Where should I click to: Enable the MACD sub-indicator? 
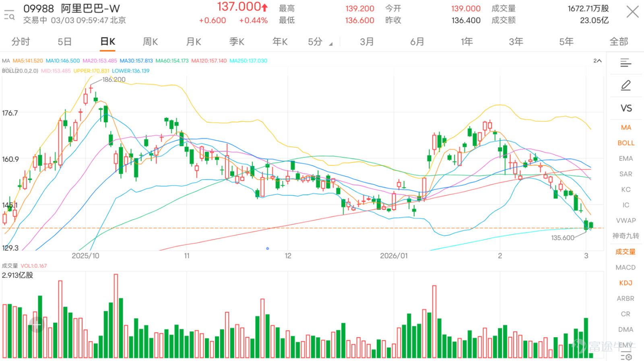(625, 267)
